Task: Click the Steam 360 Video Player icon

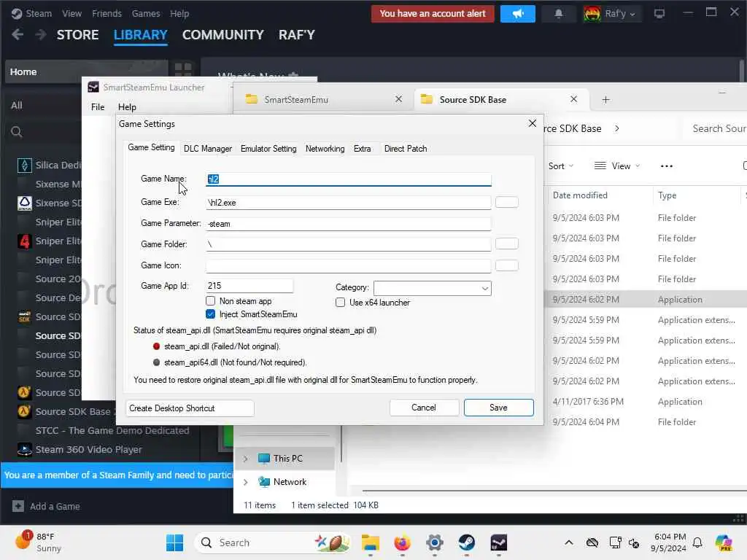Action: 24,449
